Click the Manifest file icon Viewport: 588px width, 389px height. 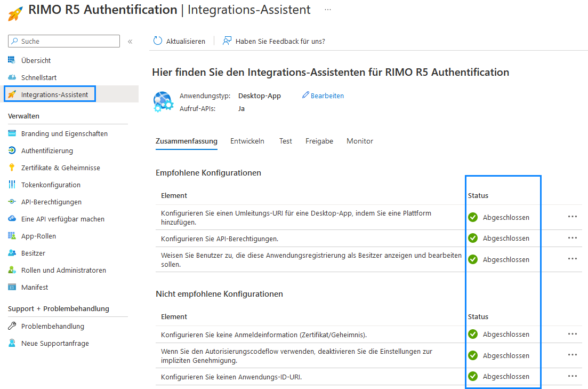click(12, 287)
